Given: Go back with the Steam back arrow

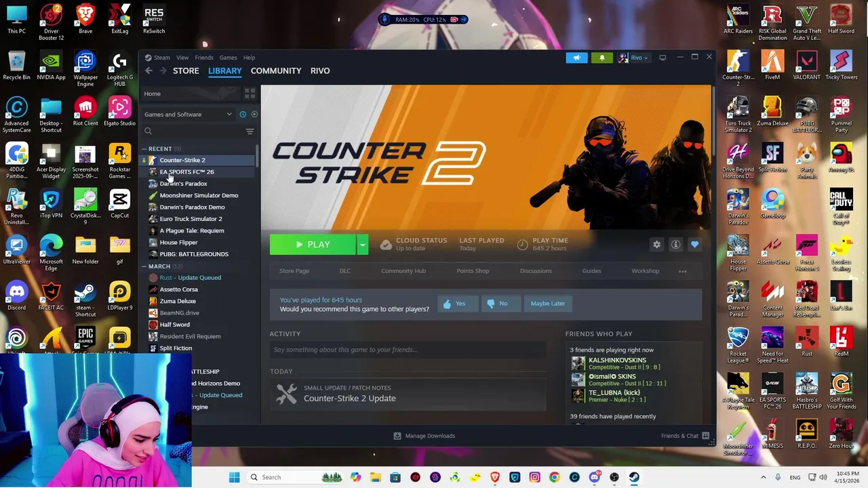Looking at the screenshot, I should (x=149, y=70).
